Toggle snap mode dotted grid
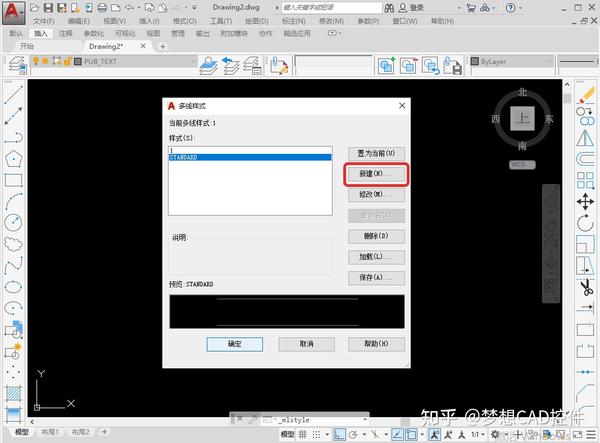The width and height of the screenshot is (600, 443). click(x=316, y=435)
